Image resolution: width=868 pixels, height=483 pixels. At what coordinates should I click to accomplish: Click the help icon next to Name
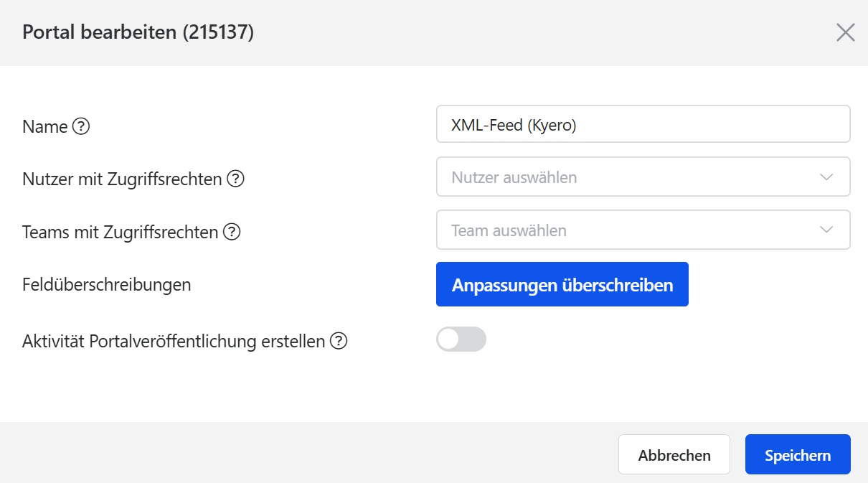tap(81, 127)
